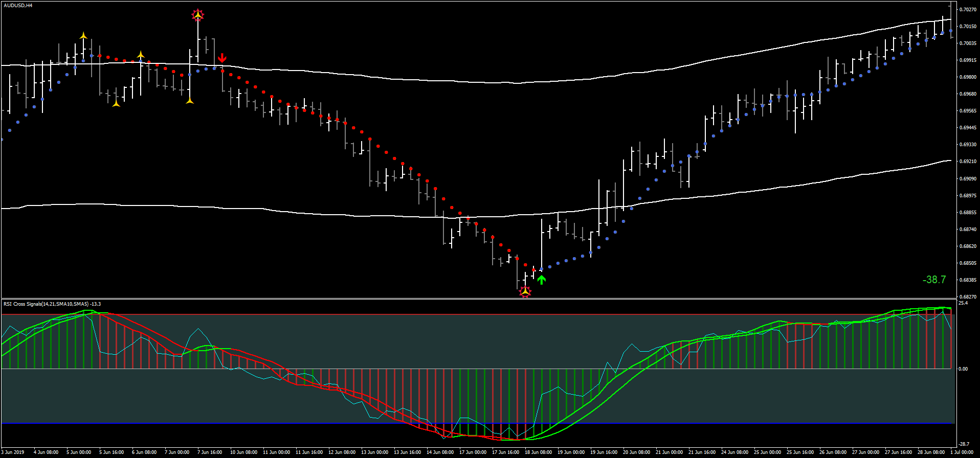Click the 25 Jun 16:00 time label
Screen dimensions: 980x458
pyautogui.click(x=800, y=452)
